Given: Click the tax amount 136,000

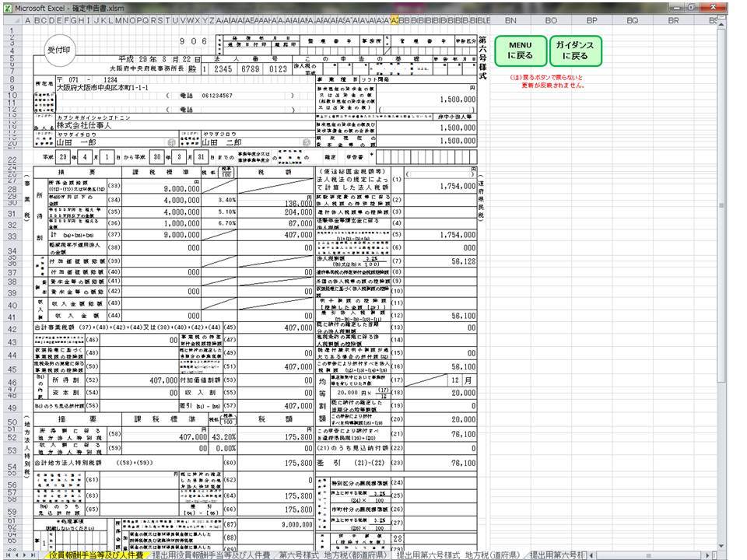Looking at the screenshot, I should [x=299, y=203].
